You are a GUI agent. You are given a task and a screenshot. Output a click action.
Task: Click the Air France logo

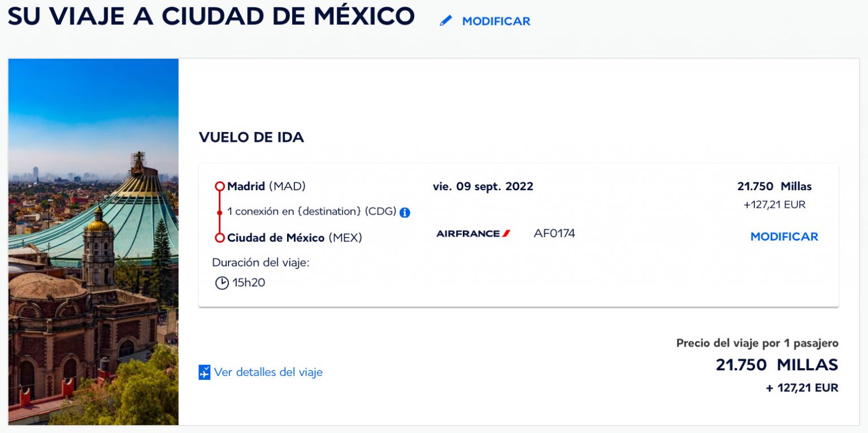pos(474,234)
